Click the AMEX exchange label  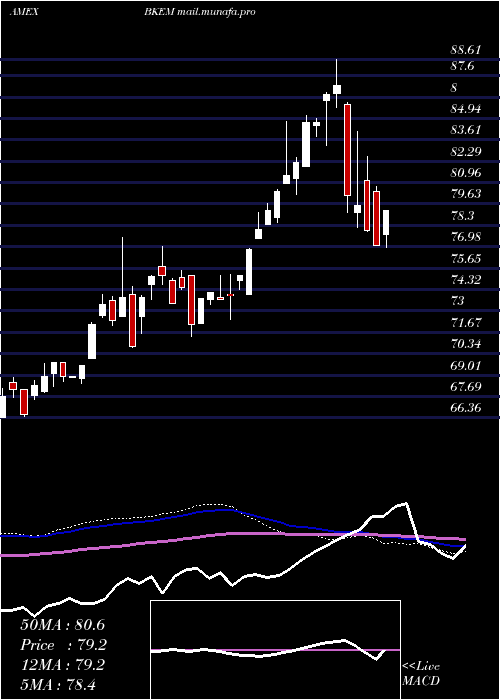[24, 12]
